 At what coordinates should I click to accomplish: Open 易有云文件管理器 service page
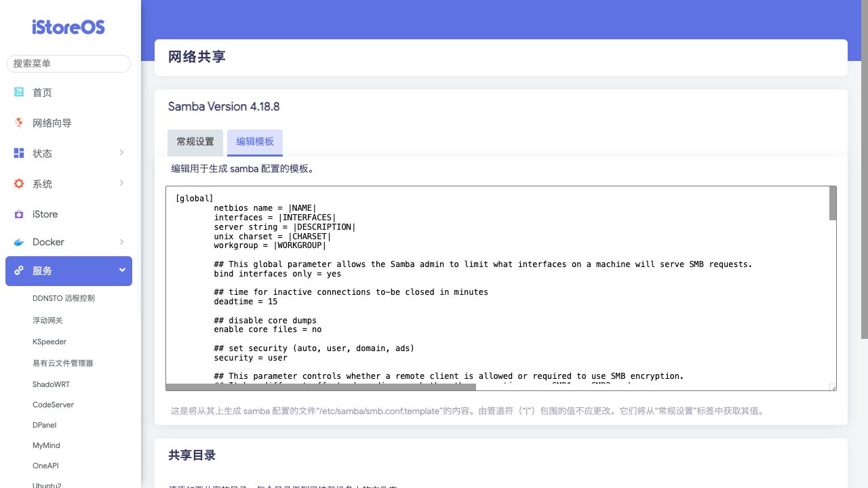tap(63, 363)
